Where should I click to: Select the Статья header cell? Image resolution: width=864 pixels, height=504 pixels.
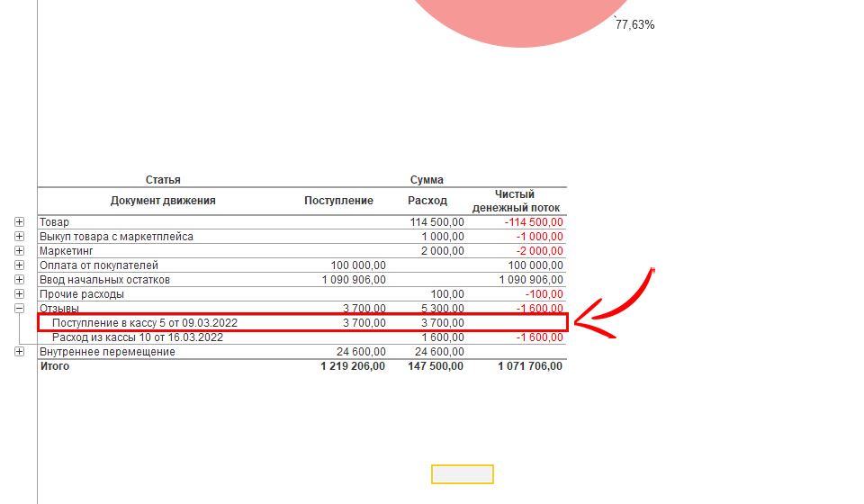163,180
